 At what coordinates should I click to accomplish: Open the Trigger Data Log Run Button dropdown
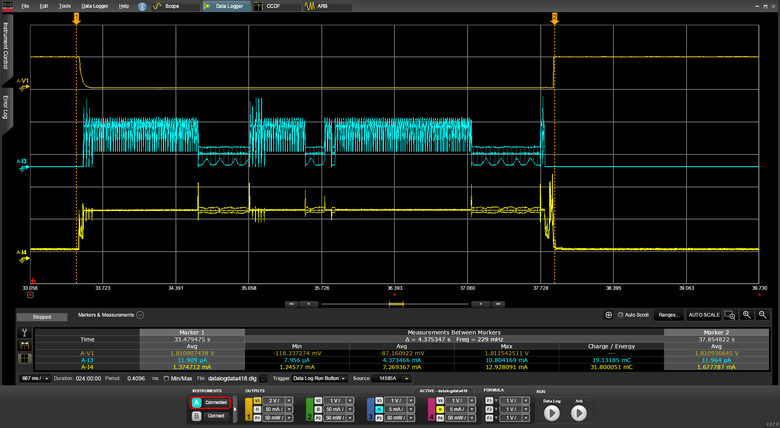point(319,378)
